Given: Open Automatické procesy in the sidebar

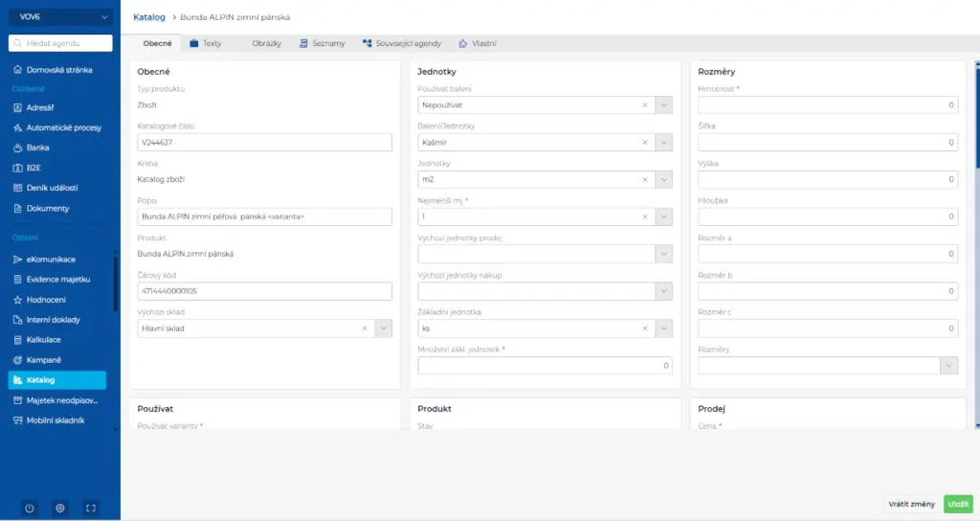Looking at the screenshot, I should (63, 127).
